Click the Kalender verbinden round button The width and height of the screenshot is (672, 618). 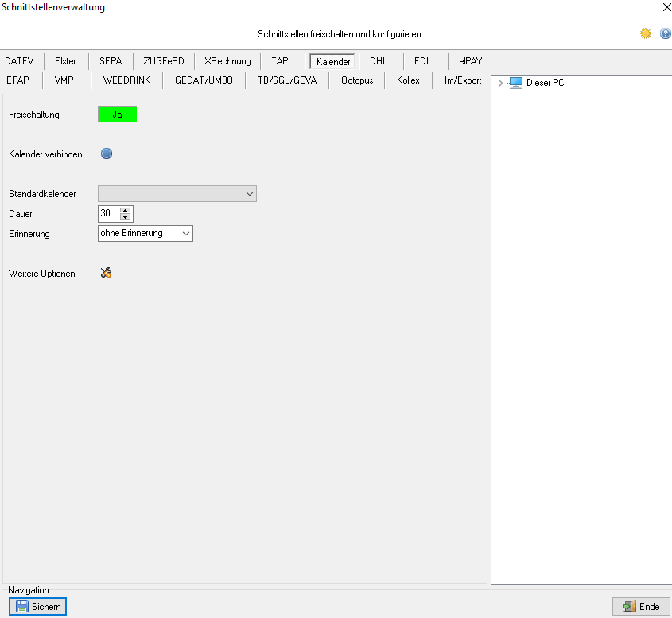[107, 154]
